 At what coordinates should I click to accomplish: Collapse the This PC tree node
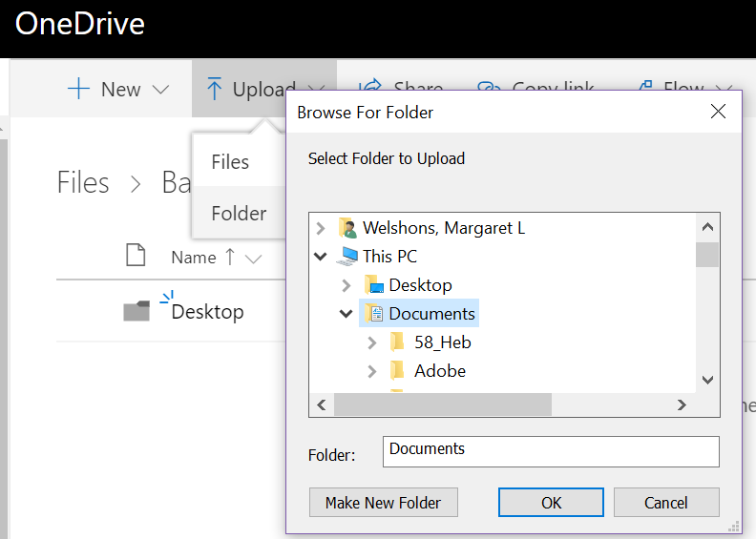pos(321,257)
